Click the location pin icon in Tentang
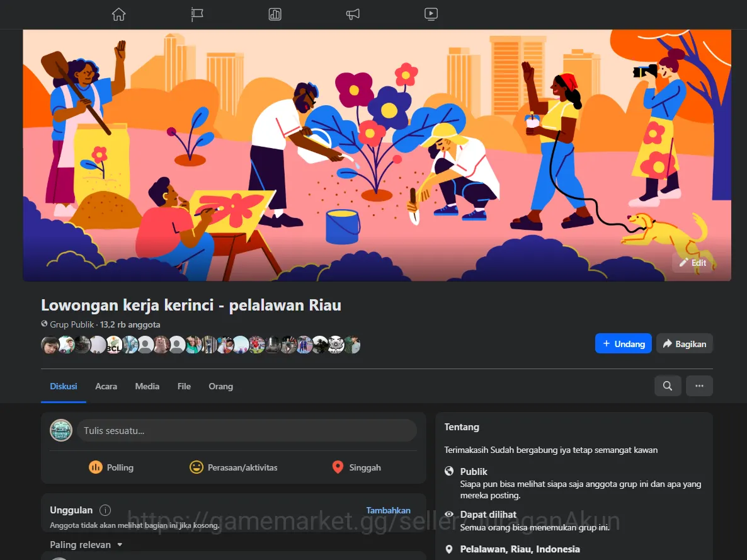This screenshot has width=747, height=560. click(x=449, y=549)
